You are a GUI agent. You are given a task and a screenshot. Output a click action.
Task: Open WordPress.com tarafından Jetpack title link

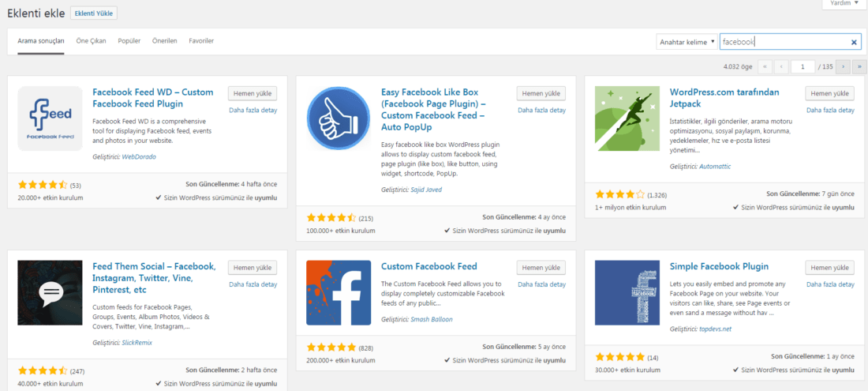[724, 98]
